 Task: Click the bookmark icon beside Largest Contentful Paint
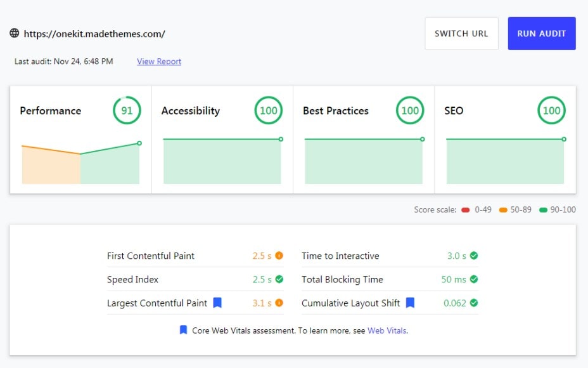217,303
